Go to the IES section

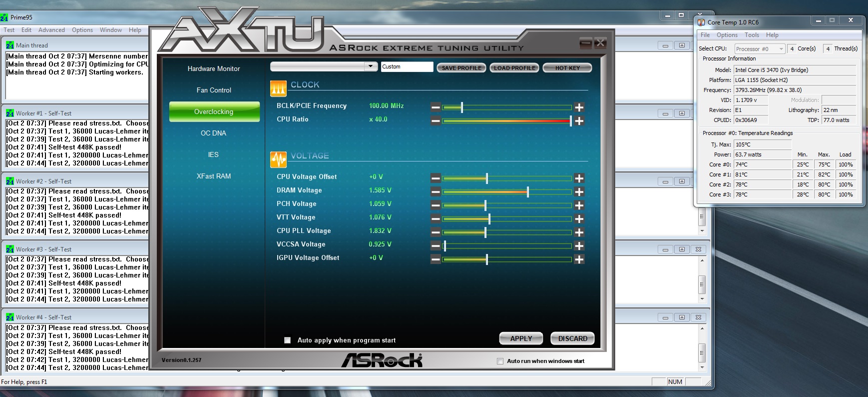[214, 154]
